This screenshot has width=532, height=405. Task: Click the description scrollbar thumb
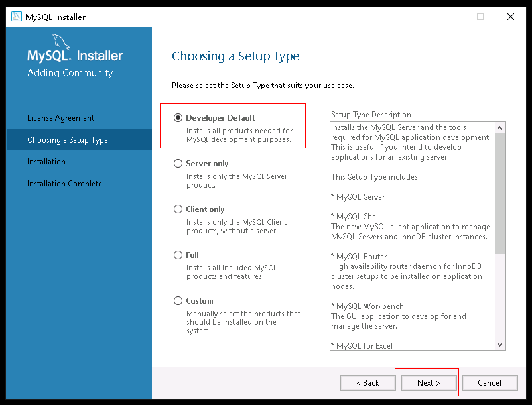pos(499,193)
